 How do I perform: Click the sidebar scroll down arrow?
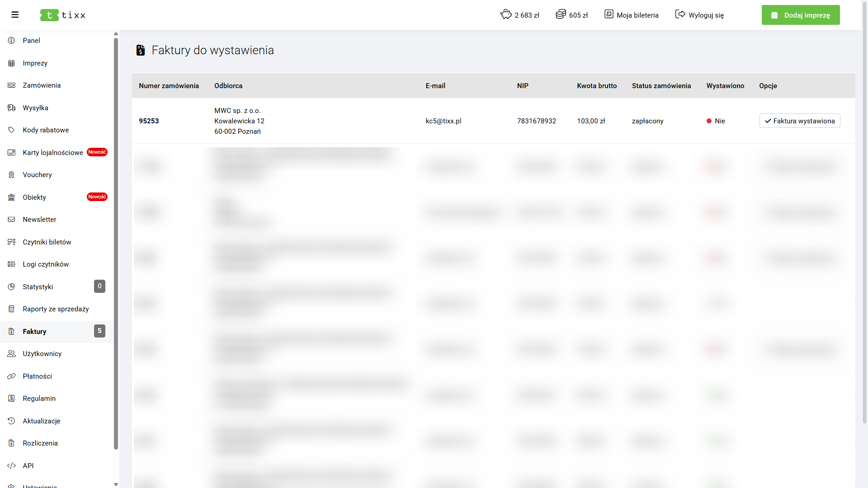[116, 484]
